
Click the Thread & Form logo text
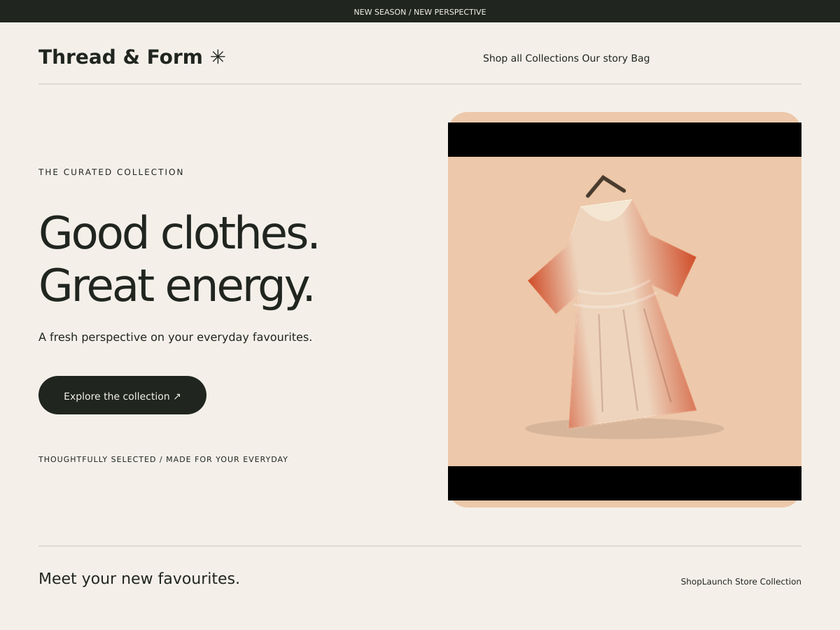(120, 57)
